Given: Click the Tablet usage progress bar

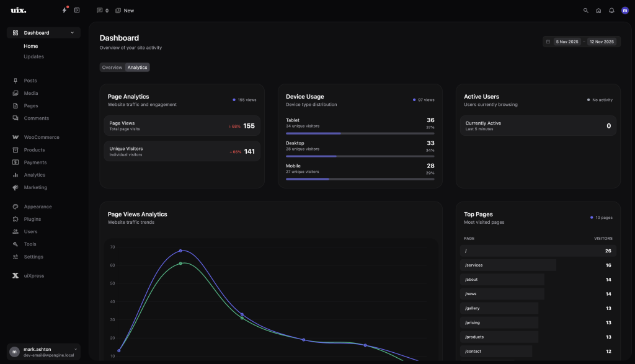Looking at the screenshot, I should point(360,133).
